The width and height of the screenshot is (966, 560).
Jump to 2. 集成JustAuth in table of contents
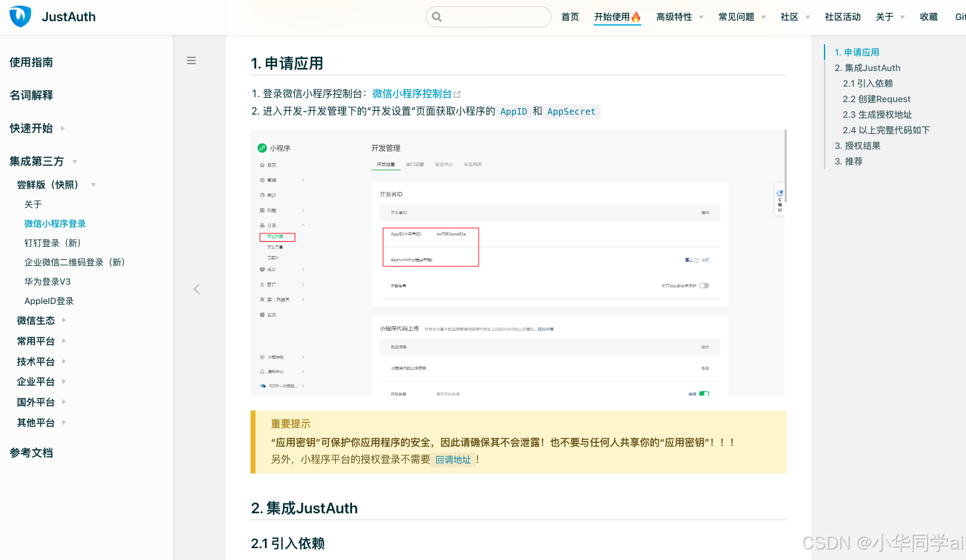point(868,68)
